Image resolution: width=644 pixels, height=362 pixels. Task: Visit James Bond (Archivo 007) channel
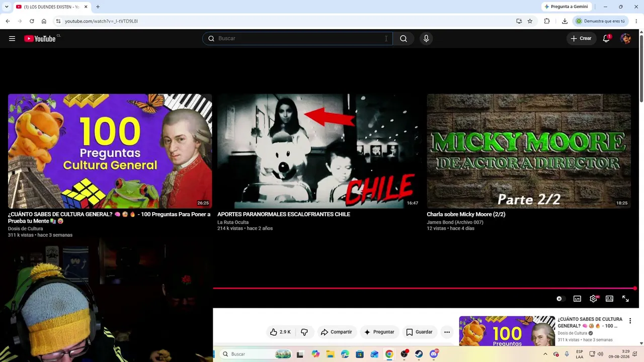[455, 222]
